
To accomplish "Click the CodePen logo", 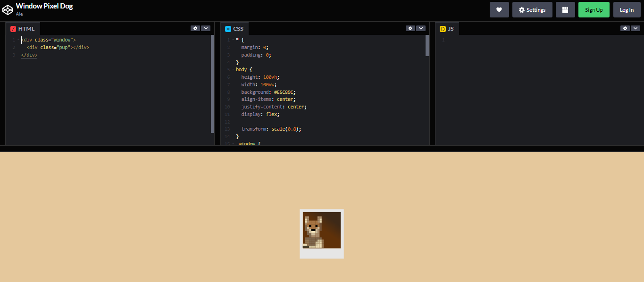I will pyautogui.click(x=8, y=9).
